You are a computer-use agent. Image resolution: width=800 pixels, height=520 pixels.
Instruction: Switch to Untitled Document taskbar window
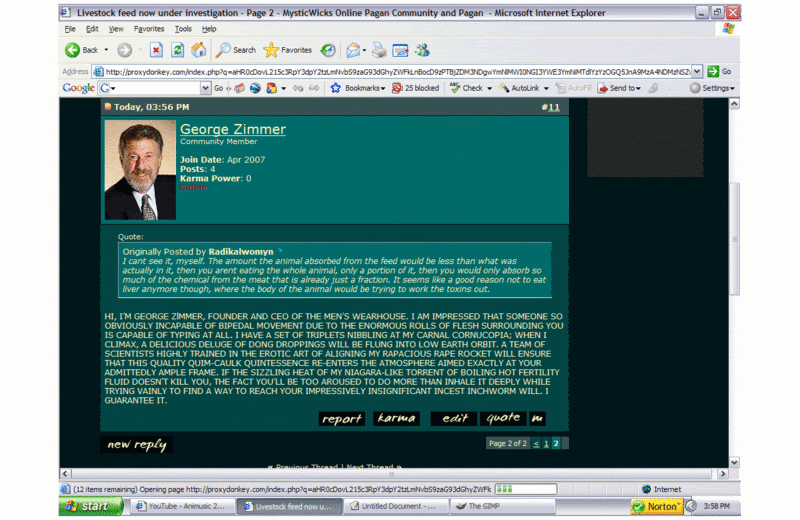coord(395,506)
